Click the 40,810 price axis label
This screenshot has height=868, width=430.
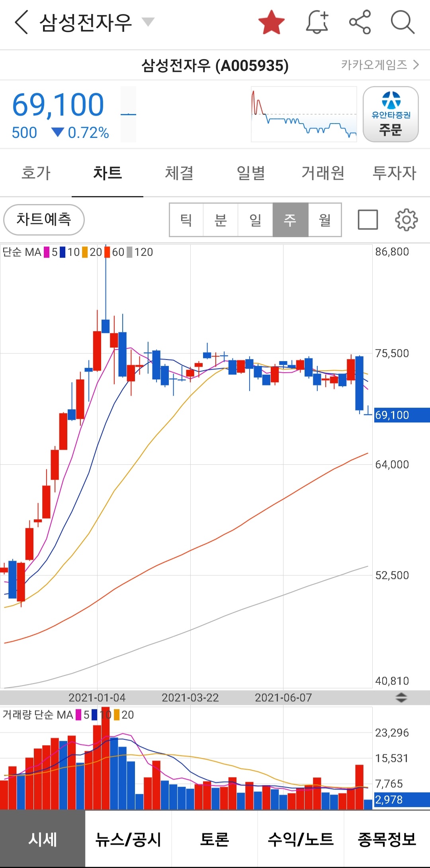click(x=392, y=681)
